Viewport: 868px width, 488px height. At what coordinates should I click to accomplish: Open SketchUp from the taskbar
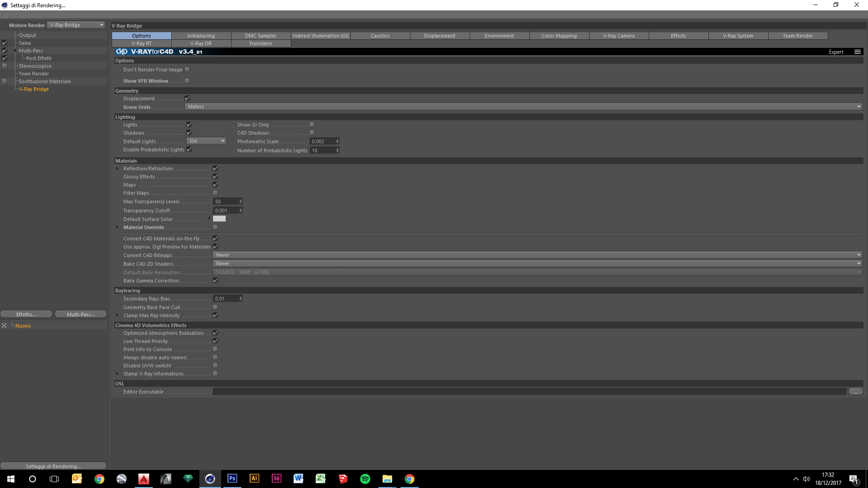pos(343,479)
